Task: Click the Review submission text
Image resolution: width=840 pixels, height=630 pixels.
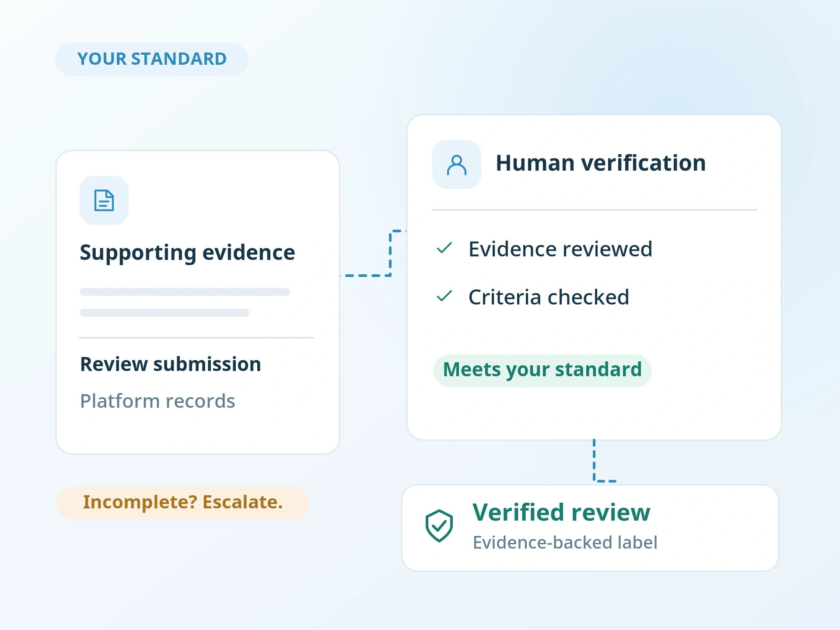Action: tap(171, 364)
